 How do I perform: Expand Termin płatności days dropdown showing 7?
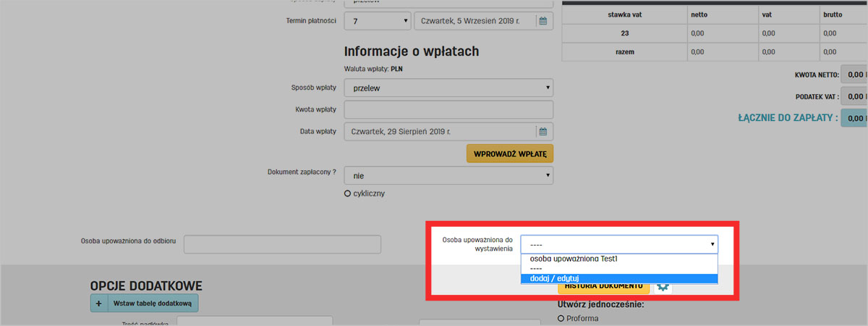[378, 21]
